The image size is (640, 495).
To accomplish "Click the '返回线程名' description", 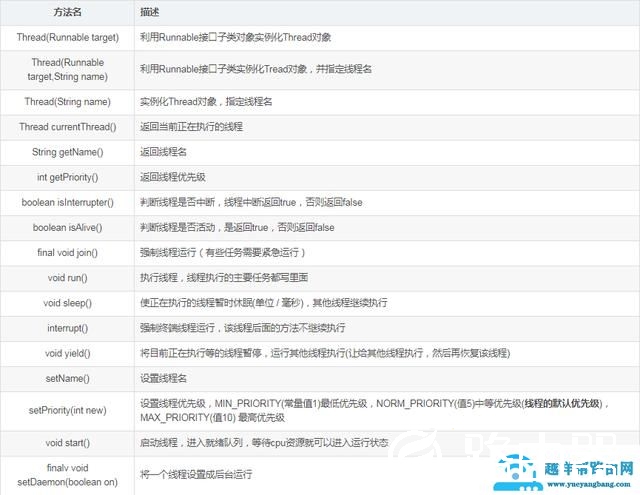I will pyautogui.click(x=163, y=152).
